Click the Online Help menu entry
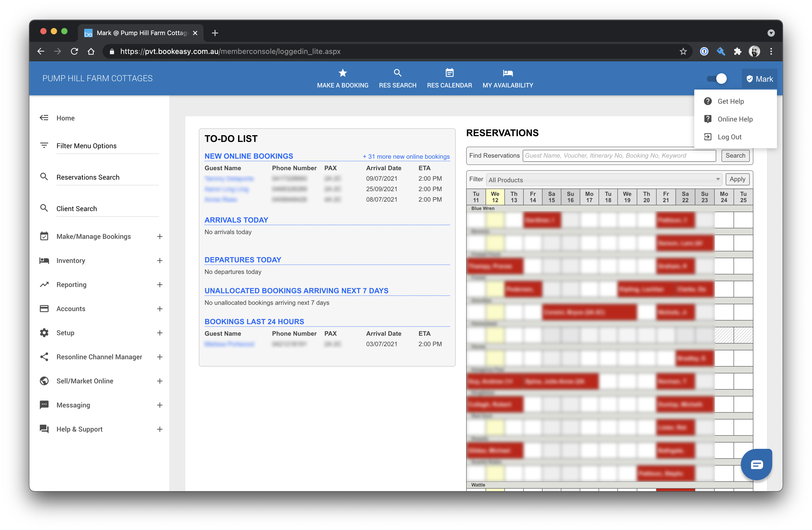This screenshot has height=530, width=812. tap(735, 119)
